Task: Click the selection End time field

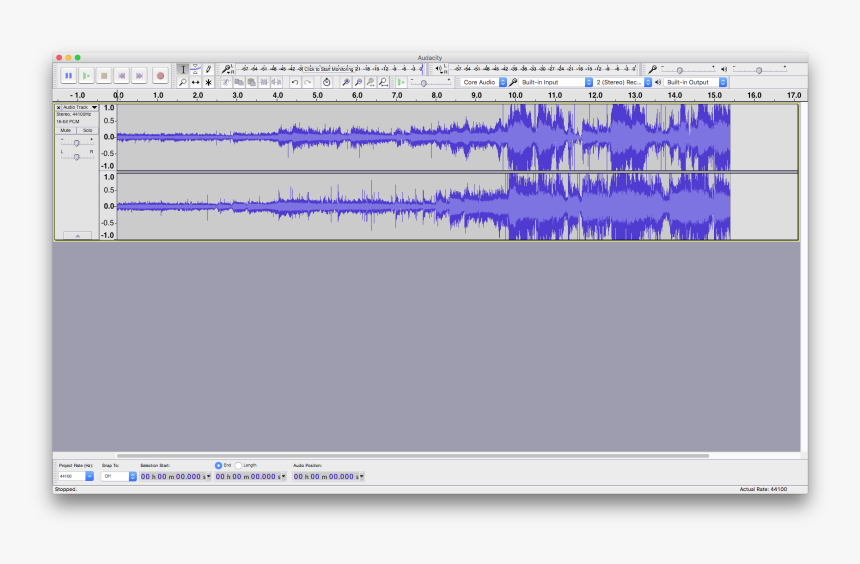Action: (251, 476)
